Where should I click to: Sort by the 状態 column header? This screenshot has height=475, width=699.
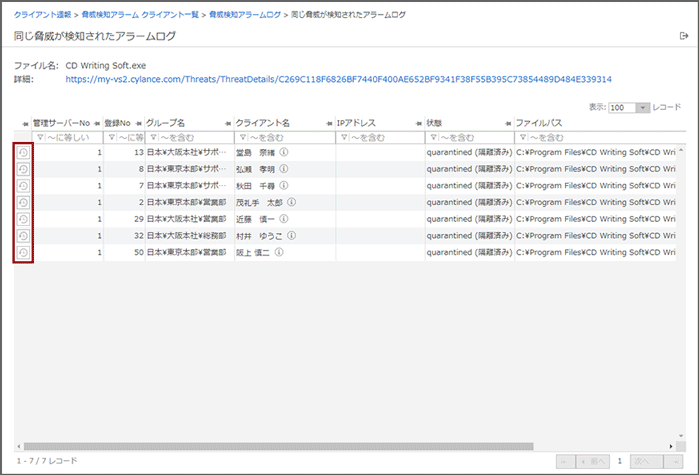[x=434, y=123]
